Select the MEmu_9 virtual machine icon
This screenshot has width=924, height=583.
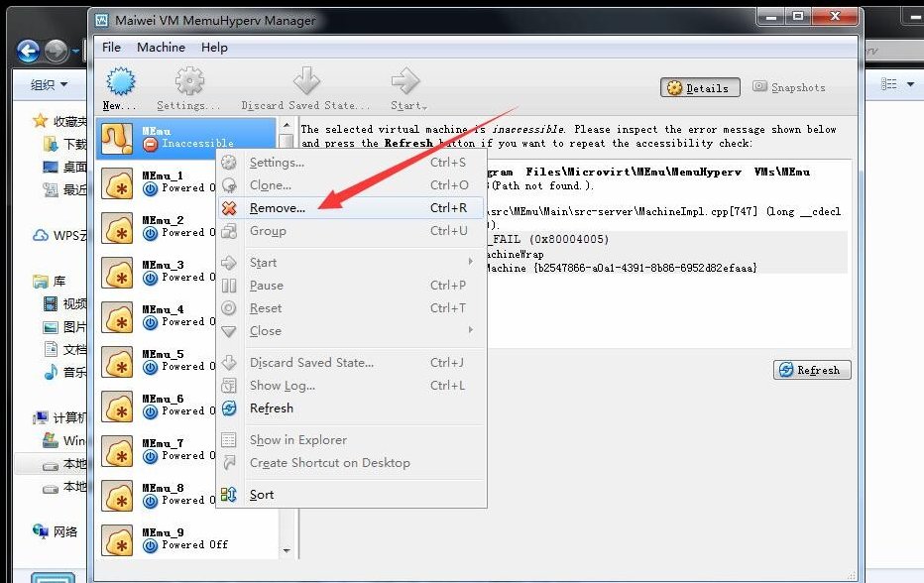click(x=117, y=540)
